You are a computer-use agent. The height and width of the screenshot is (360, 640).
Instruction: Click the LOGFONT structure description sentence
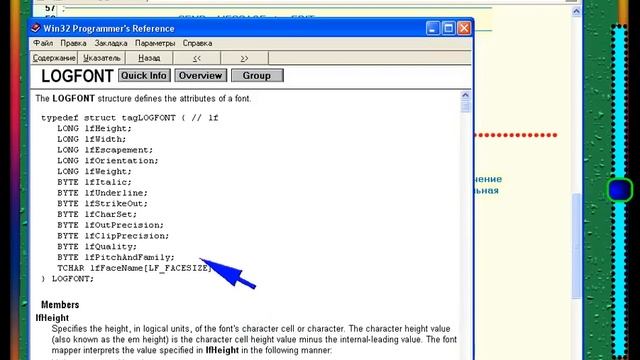pos(143,98)
